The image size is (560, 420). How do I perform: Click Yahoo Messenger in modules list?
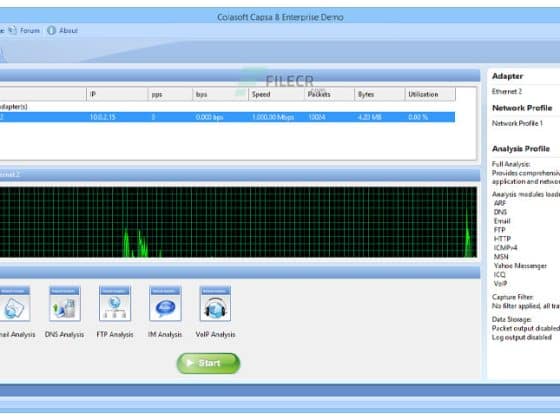coord(520,266)
